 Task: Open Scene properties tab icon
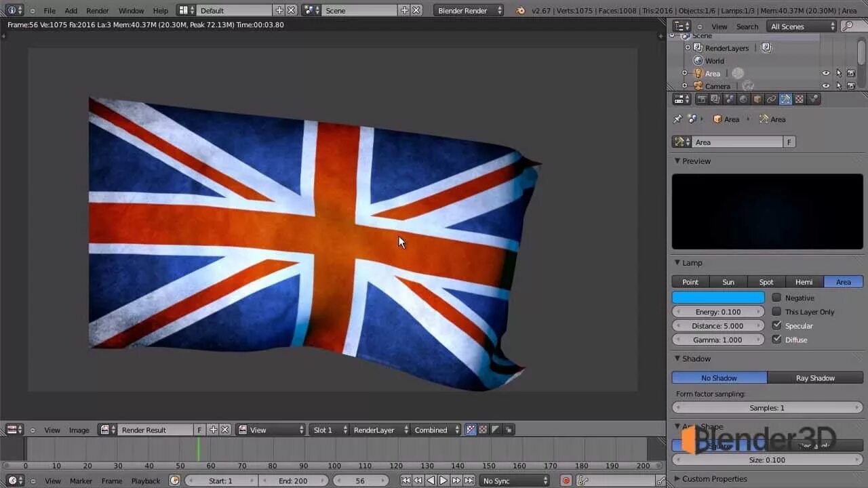tap(730, 99)
